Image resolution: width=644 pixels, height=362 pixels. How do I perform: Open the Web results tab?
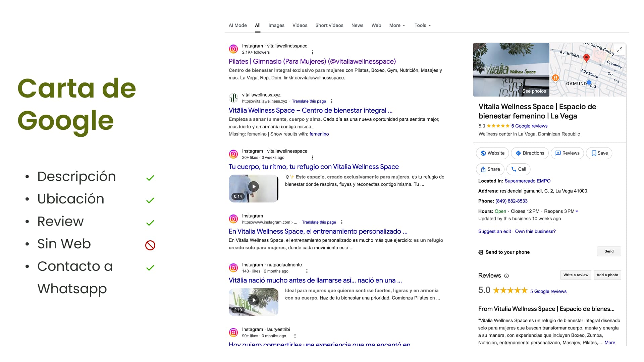click(x=376, y=25)
